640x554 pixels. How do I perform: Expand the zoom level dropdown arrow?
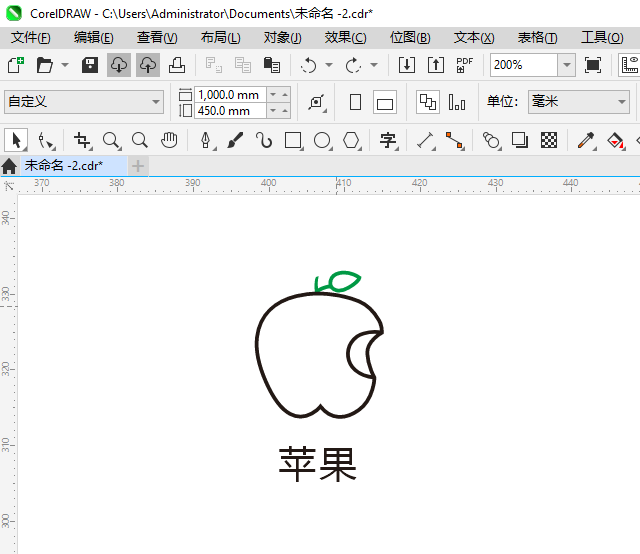pos(567,65)
